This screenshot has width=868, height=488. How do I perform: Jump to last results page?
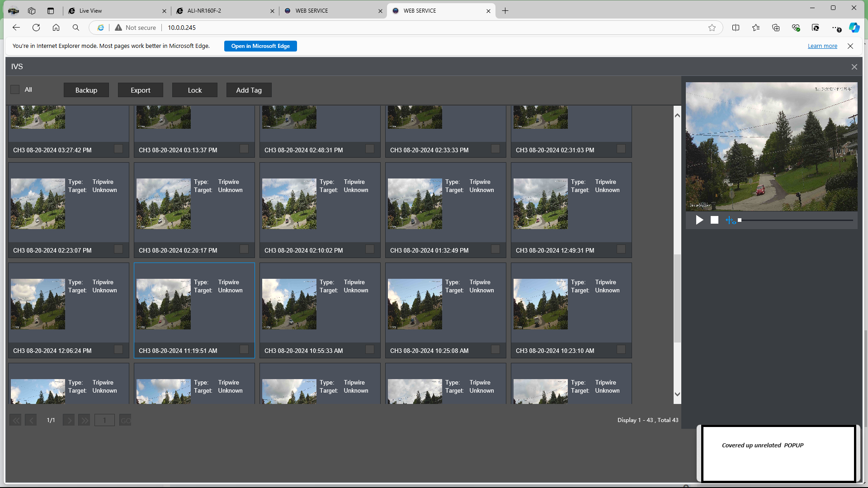(84, 420)
